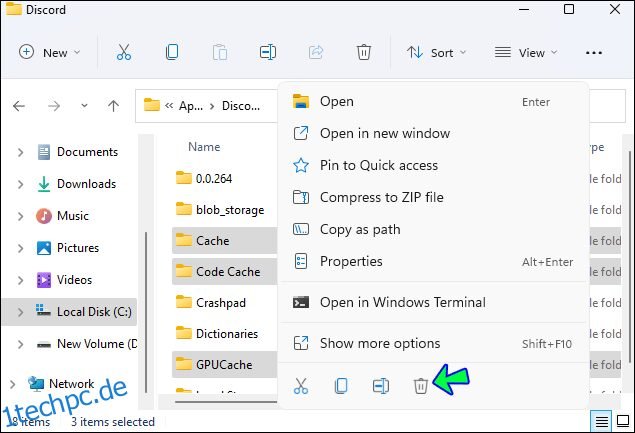This screenshot has height=433, width=635.
Task: Click the Share icon in the top toolbar
Action: 316,52
